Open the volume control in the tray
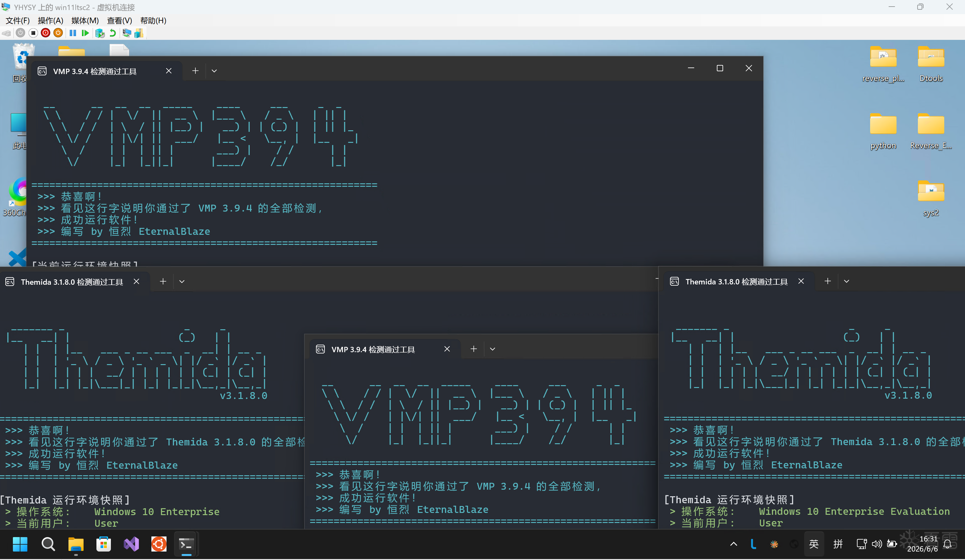Image resolution: width=965 pixels, height=560 pixels. point(876,545)
